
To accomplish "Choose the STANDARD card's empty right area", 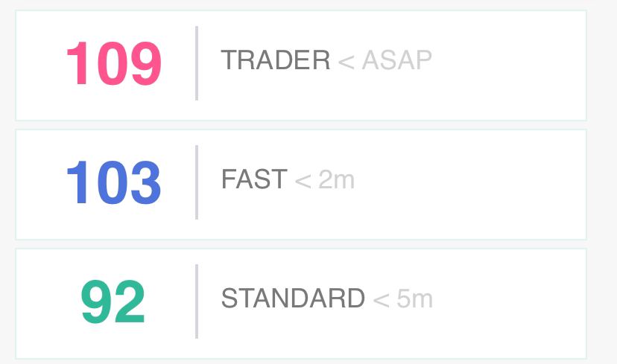I will point(510,304).
